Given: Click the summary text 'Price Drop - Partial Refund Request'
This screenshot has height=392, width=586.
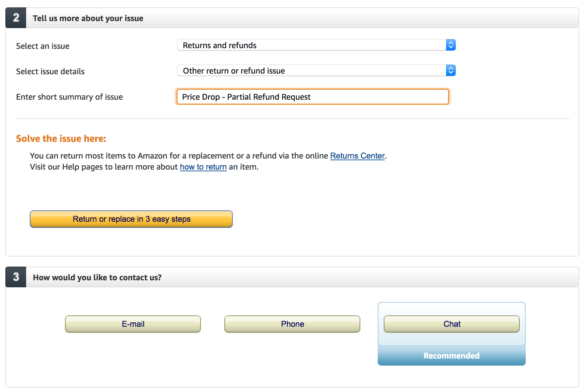Looking at the screenshot, I should (246, 97).
